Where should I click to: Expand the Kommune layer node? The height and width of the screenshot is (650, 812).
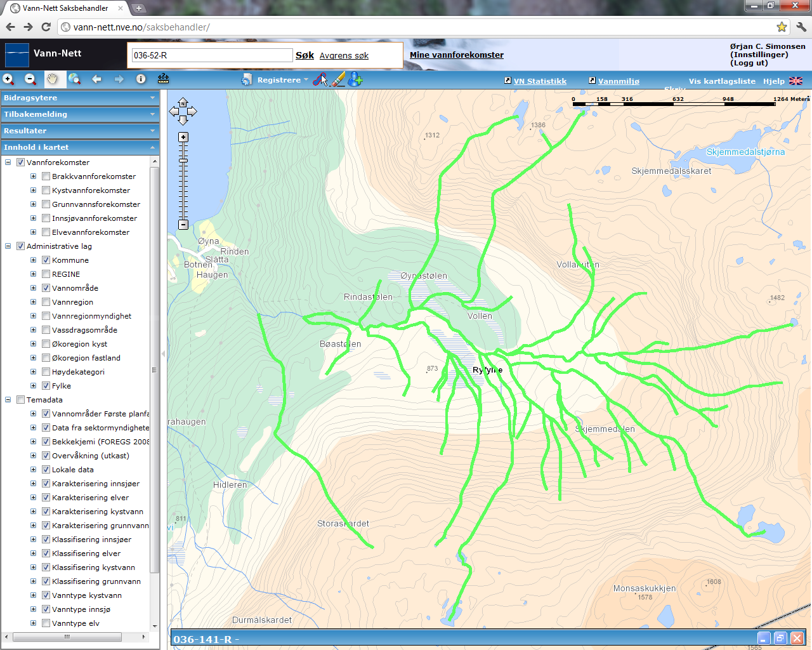coord(34,260)
